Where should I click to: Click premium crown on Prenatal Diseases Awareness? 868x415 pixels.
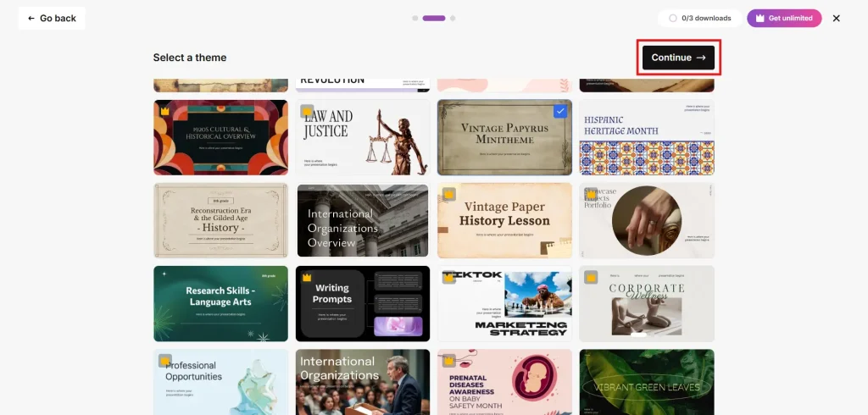(x=449, y=361)
